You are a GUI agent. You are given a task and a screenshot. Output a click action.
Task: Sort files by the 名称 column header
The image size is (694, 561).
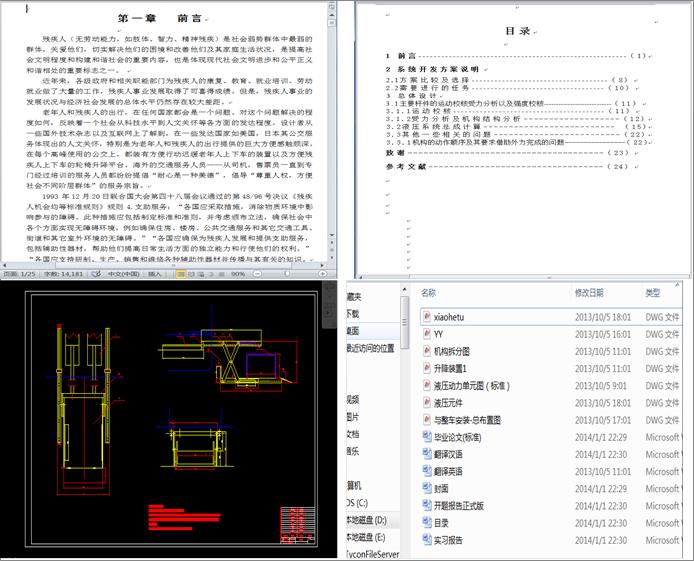429,293
